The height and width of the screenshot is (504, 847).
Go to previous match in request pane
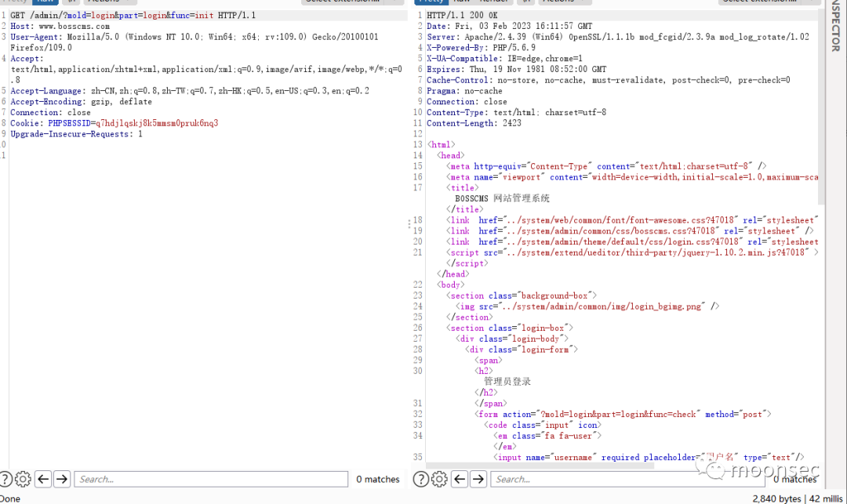pos(43,479)
